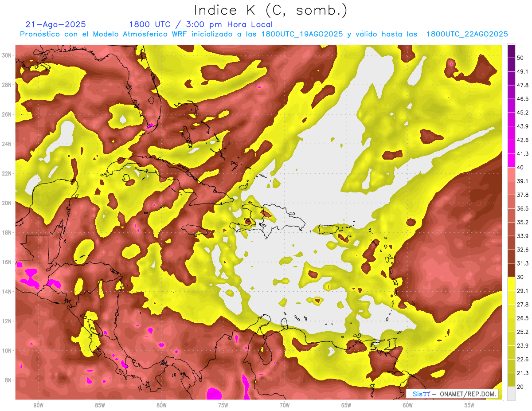Click the '46.5' color scale label
This screenshot has width=532, height=411.
(523, 98)
